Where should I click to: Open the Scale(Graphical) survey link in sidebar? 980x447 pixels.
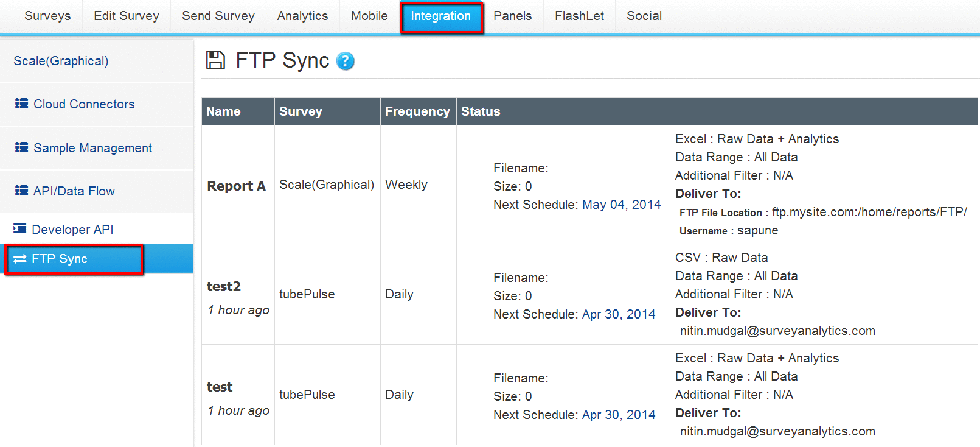click(61, 61)
